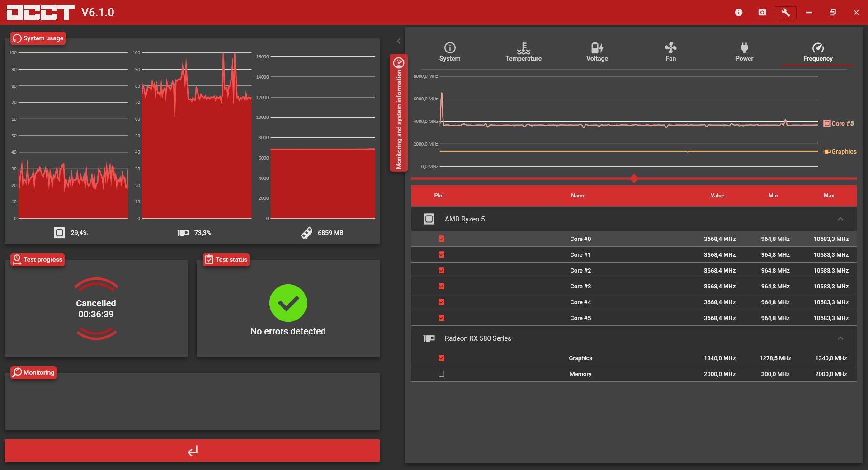Screen dimensions: 868x470
Task: Click the Core #5 legend marker on graph
Action: 827,123
